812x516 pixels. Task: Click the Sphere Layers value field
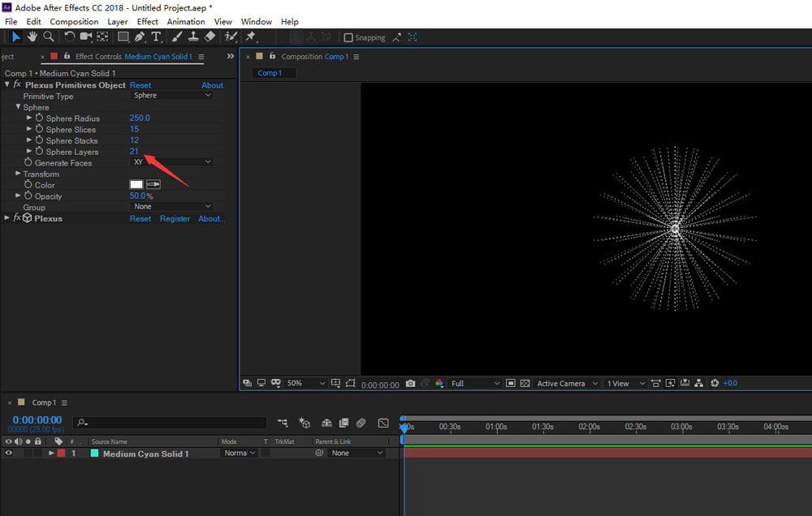(x=134, y=152)
